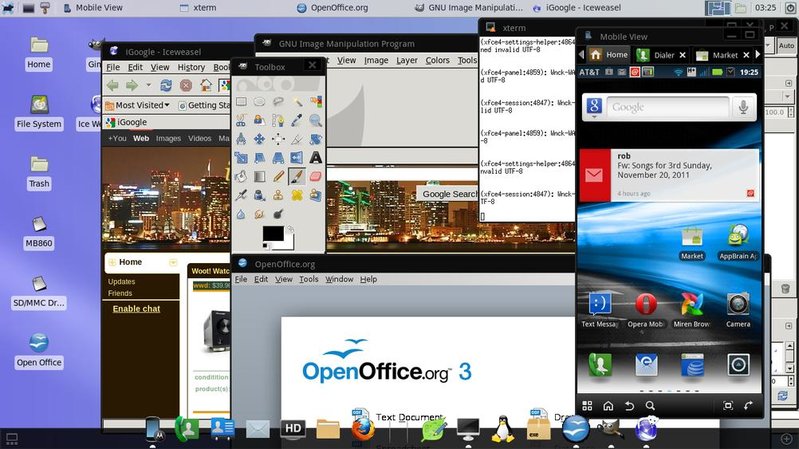Screen dimensions: 799x449
Task: Switch to xterm in the top taskbar
Action: pyautogui.click(x=198, y=8)
